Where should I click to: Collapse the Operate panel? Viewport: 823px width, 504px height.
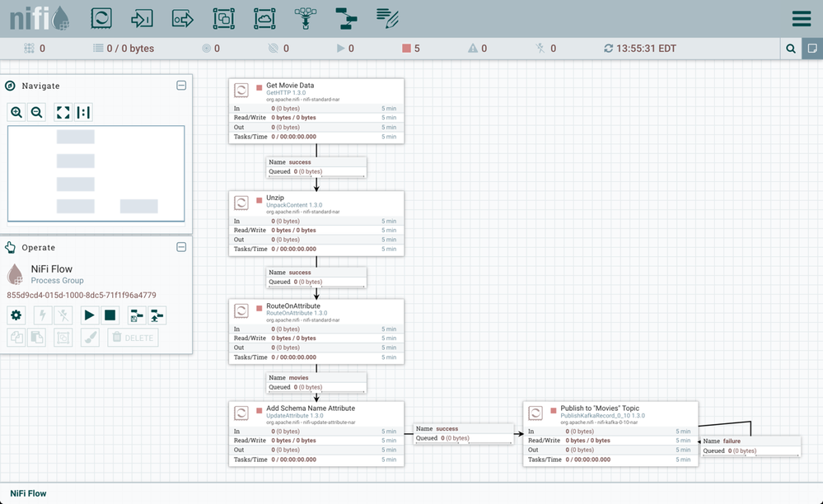180,246
